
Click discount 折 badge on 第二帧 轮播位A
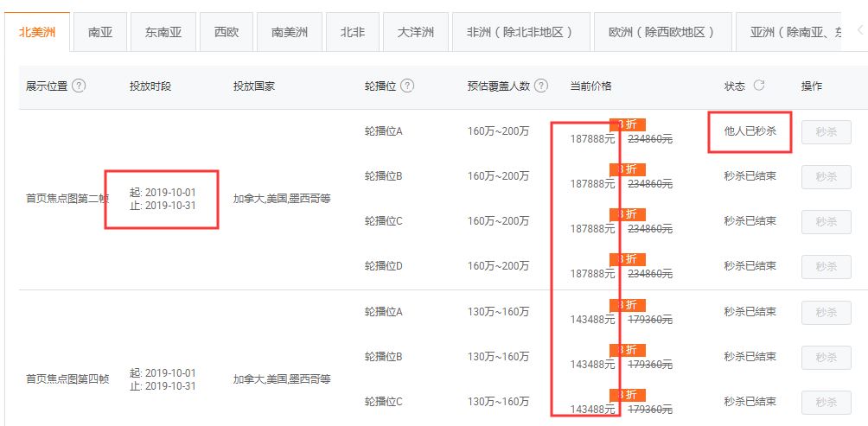click(628, 124)
